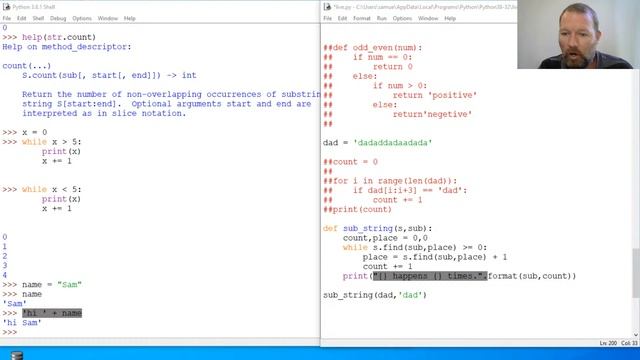Click the 'count,place = 0,0' line
The image size is (640, 360).
click(385, 238)
